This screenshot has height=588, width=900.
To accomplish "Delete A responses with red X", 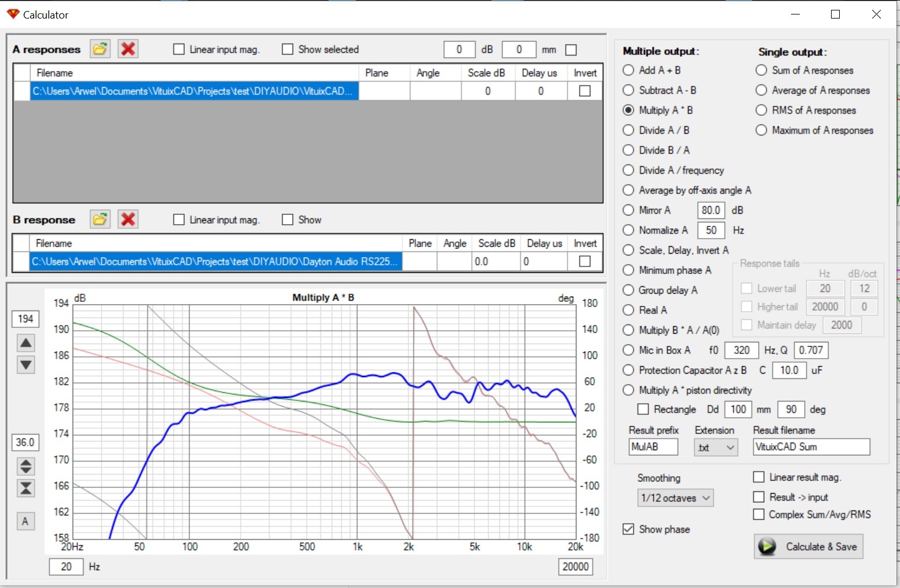I will [128, 49].
